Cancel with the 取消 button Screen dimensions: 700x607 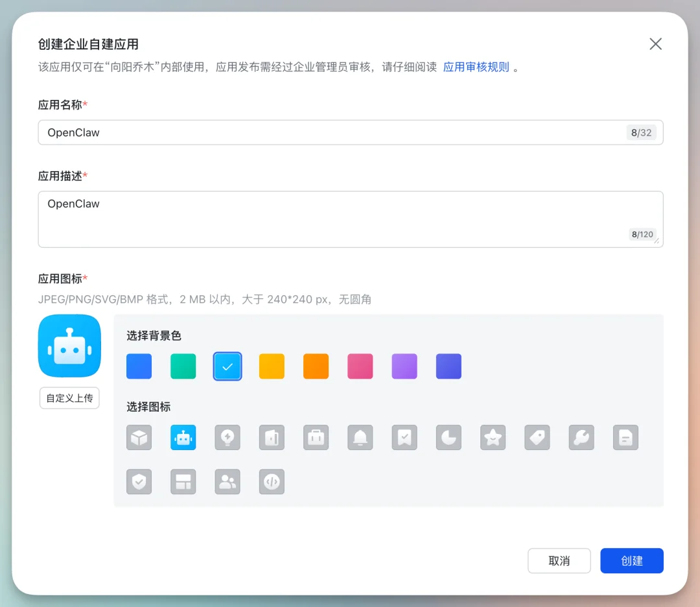[x=559, y=560]
